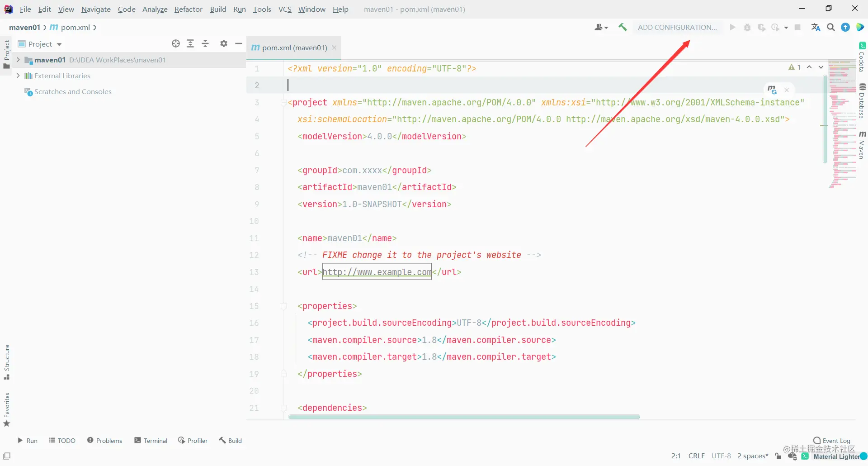Click Load Maven Changes floating icon
The image size is (868, 466).
[772, 90]
